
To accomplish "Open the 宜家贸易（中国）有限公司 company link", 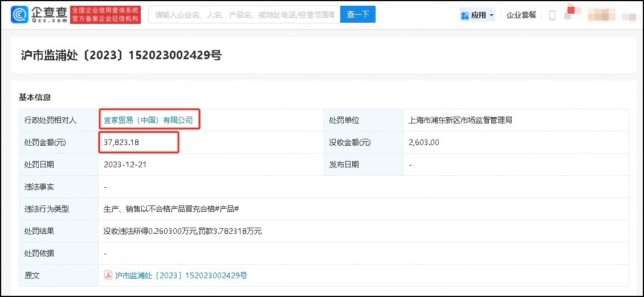I will pyautogui.click(x=148, y=120).
